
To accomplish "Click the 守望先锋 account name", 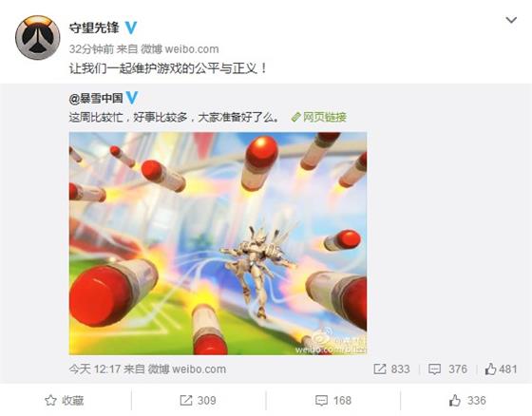I will click(x=94, y=28).
